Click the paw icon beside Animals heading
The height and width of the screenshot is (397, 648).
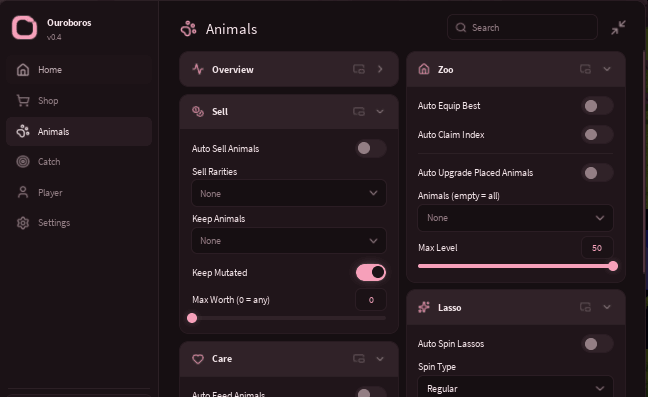click(x=188, y=29)
